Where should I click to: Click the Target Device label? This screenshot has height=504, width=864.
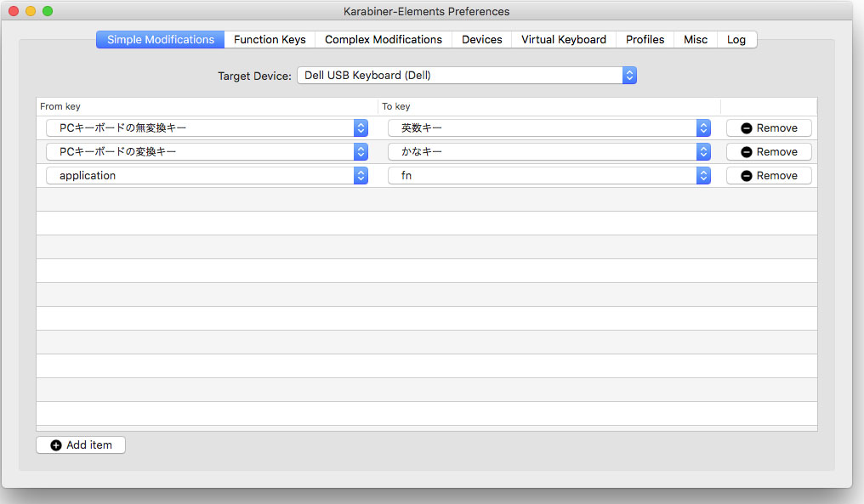(x=254, y=76)
